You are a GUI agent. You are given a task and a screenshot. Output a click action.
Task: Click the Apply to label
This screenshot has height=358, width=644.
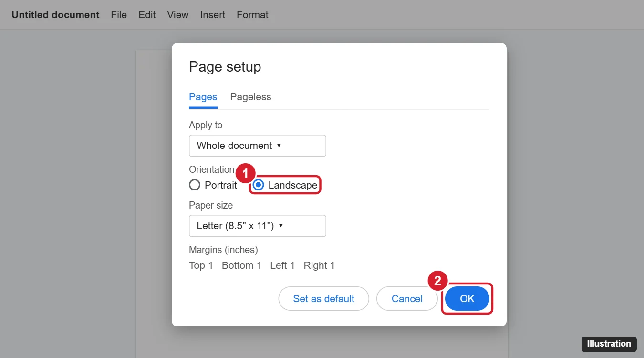[206, 125]
